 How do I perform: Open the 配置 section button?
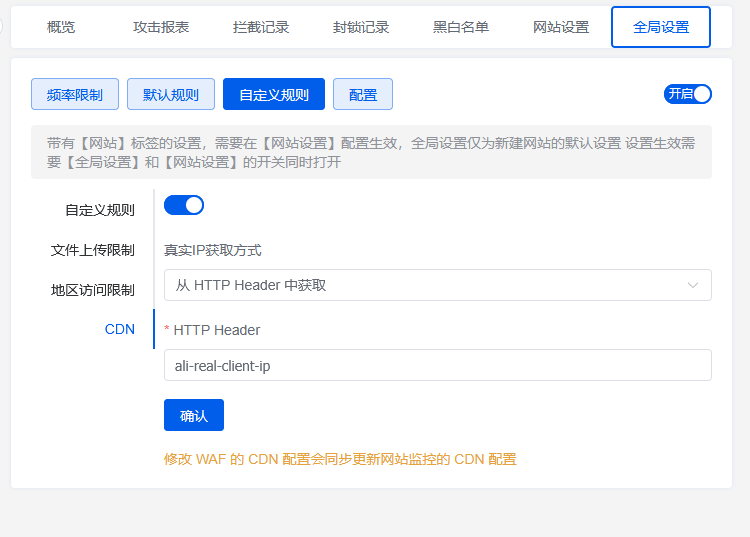[x=363, y=94]
